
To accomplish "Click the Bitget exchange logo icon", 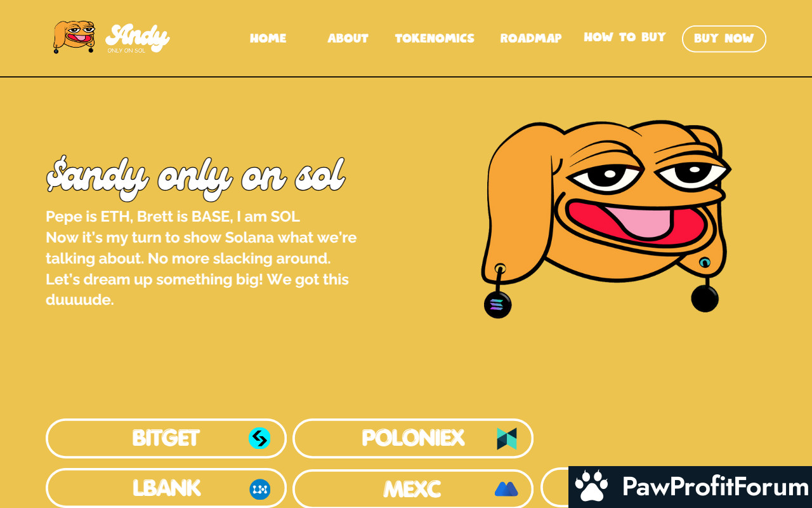I will 259,438.
